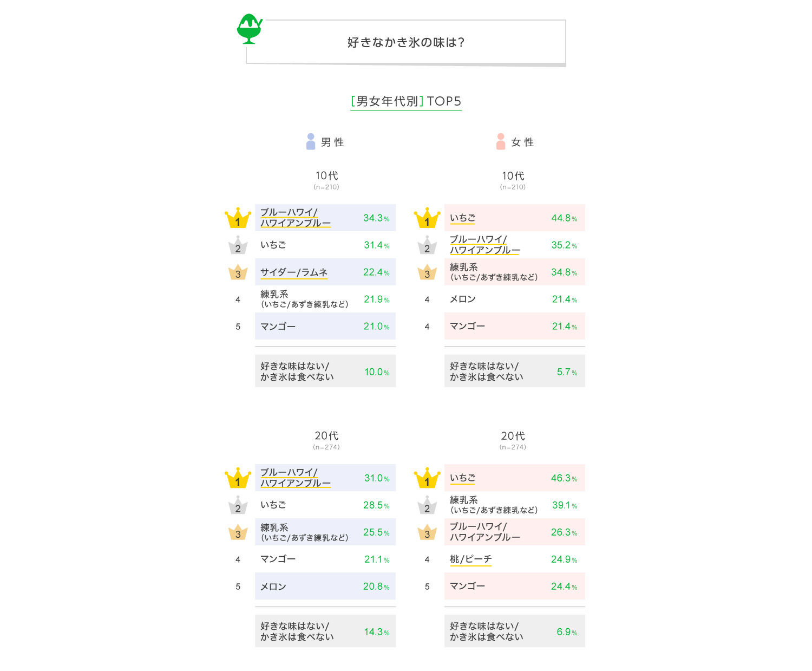Click the male 20代 (n=274) heading

click(x=326, y=440)
